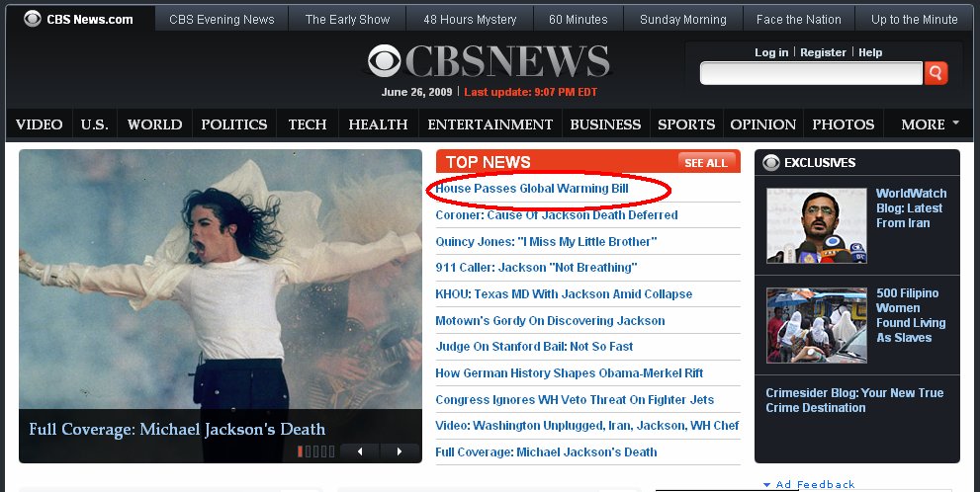This screenshot has height=492, width=980.
Task: Click the Michael Jackson featured photo
Action: [x=220, y=279]
